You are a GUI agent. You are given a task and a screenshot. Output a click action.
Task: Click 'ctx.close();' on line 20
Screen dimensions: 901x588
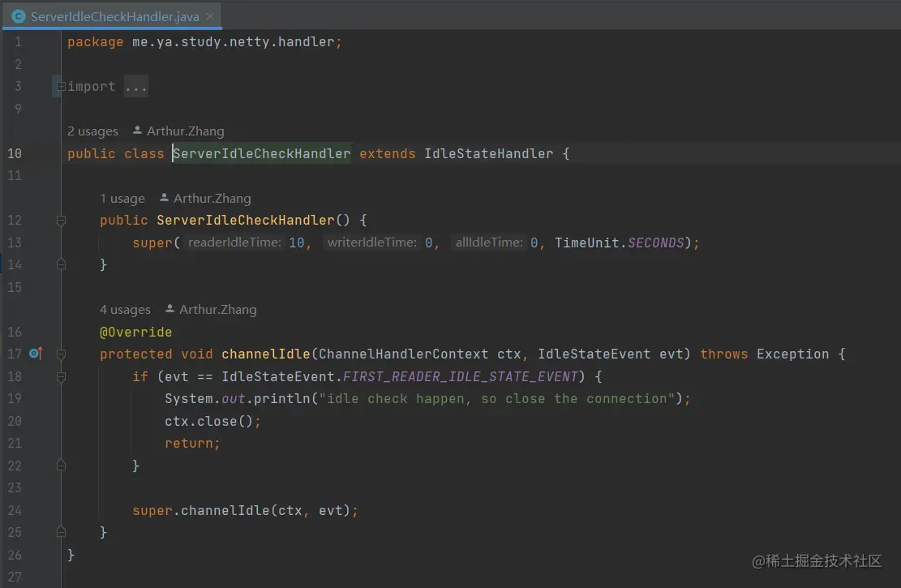coord(212,421)
